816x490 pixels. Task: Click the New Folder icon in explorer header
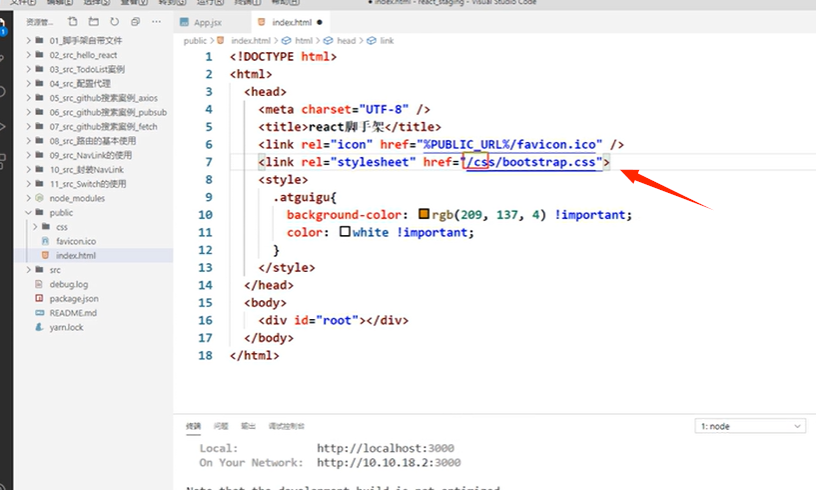click(x=93, y=22)
